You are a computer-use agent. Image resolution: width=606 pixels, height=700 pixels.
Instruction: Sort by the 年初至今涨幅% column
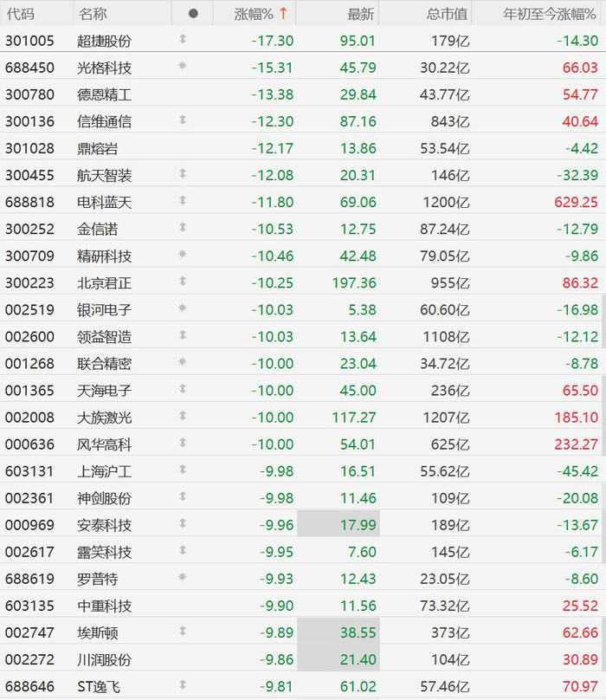(x=550, y=14)
